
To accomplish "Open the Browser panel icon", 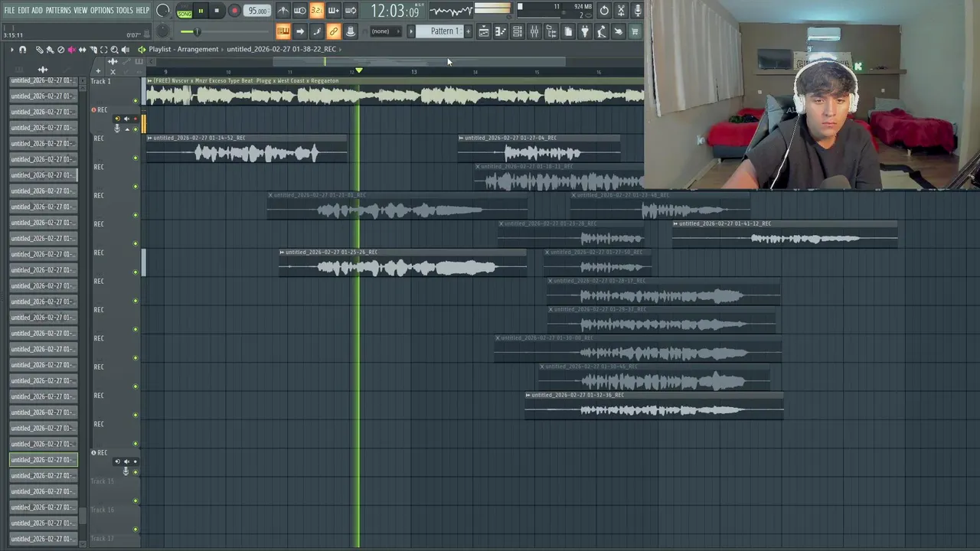I will pos(551,31).
